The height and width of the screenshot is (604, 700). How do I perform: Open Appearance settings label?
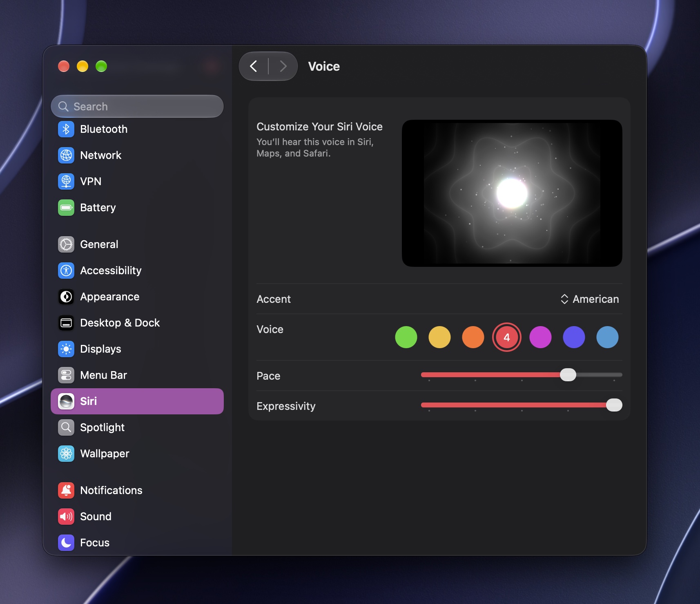click(x=110, y=297)
